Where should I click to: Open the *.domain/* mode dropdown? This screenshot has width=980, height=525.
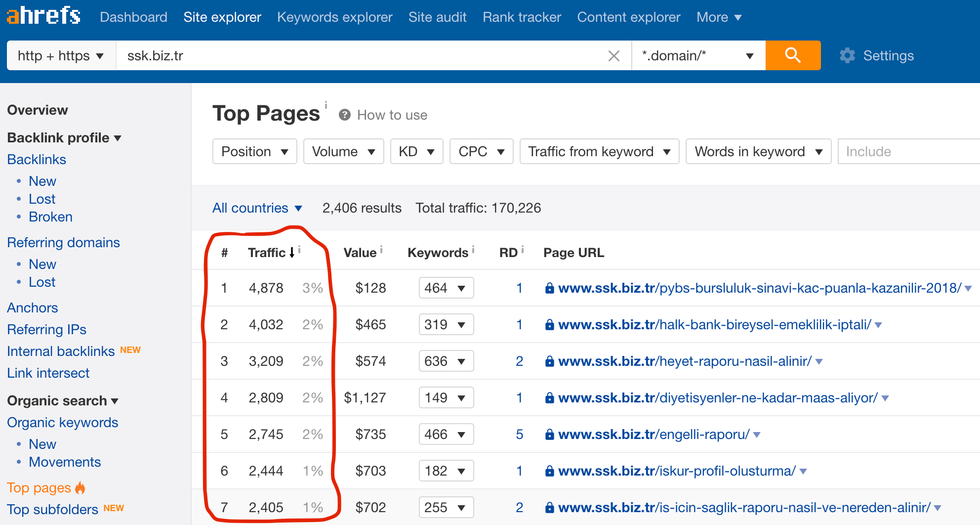698,55
